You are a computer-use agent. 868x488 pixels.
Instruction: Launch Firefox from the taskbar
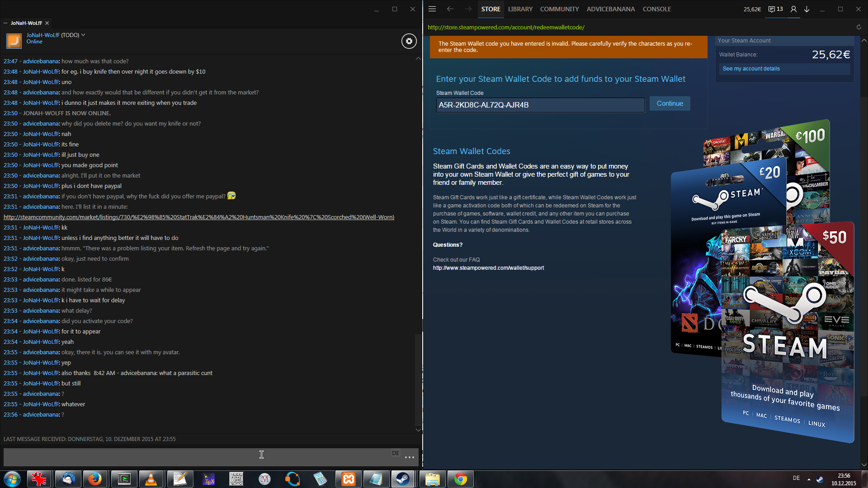(x=95, y=479)
